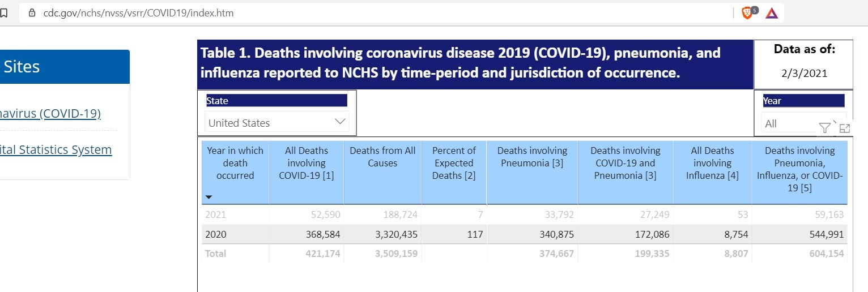
Task: Click the filter funnel icon on the table
Action: [824, 128]
